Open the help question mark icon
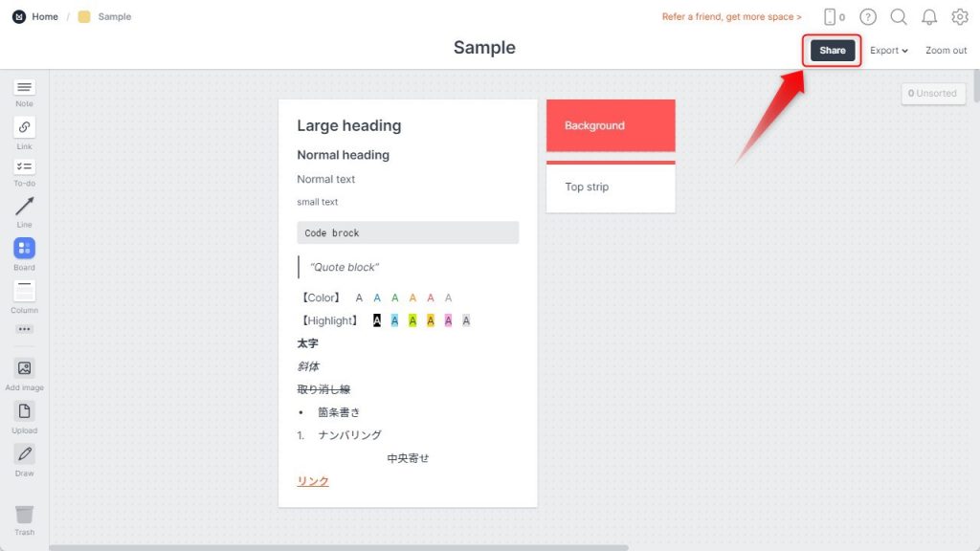This screenshot has height=551, width=980. pyautogui.click(x=867, y=17)
